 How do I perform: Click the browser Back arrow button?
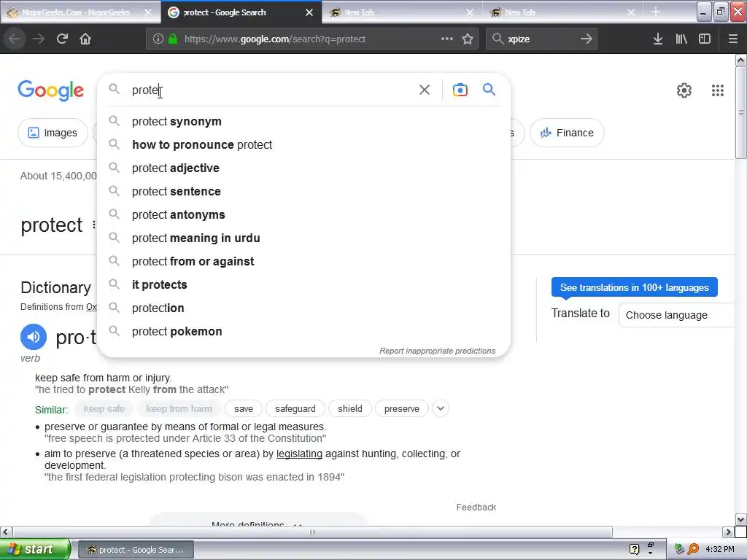click(15, 39)
